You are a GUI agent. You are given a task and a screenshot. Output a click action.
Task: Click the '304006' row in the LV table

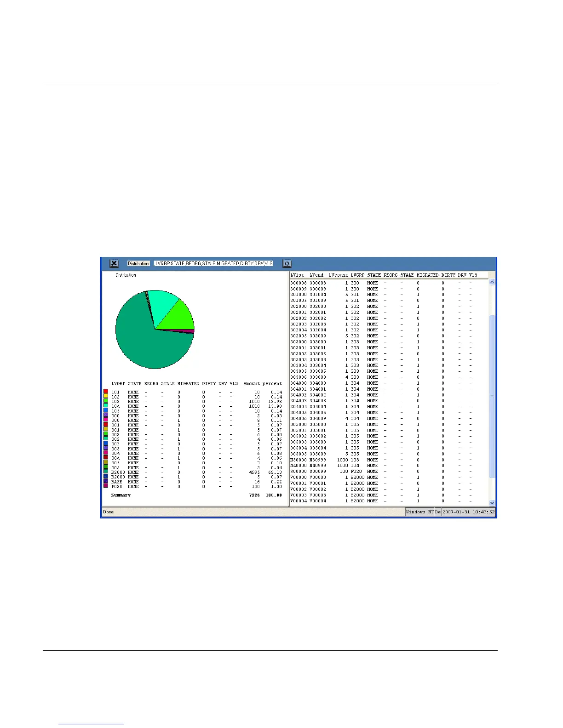[382, 419]
